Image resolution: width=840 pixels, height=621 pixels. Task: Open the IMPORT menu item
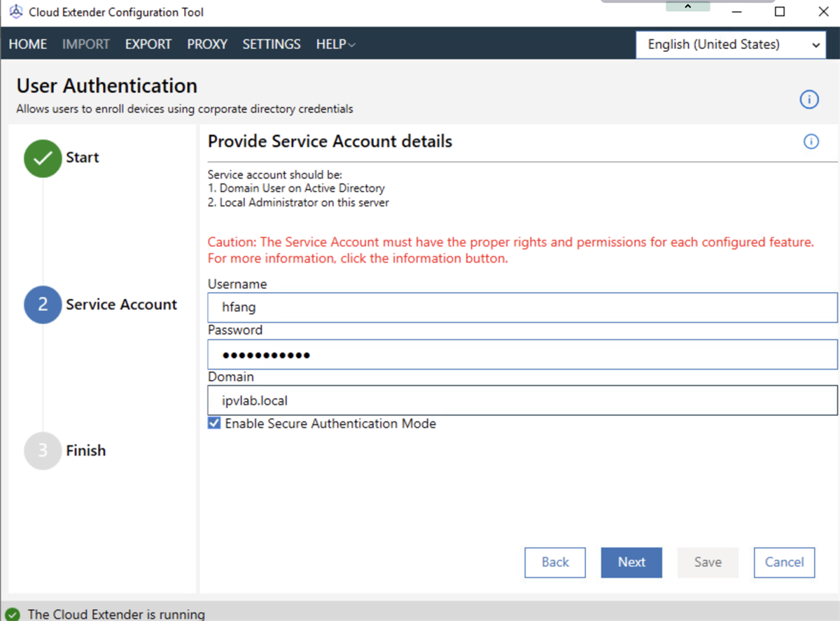(86, 44)
